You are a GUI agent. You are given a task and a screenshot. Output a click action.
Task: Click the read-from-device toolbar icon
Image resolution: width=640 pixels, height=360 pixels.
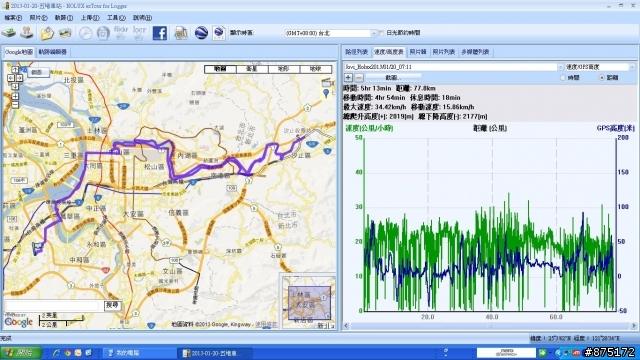(x=9, y=33)
